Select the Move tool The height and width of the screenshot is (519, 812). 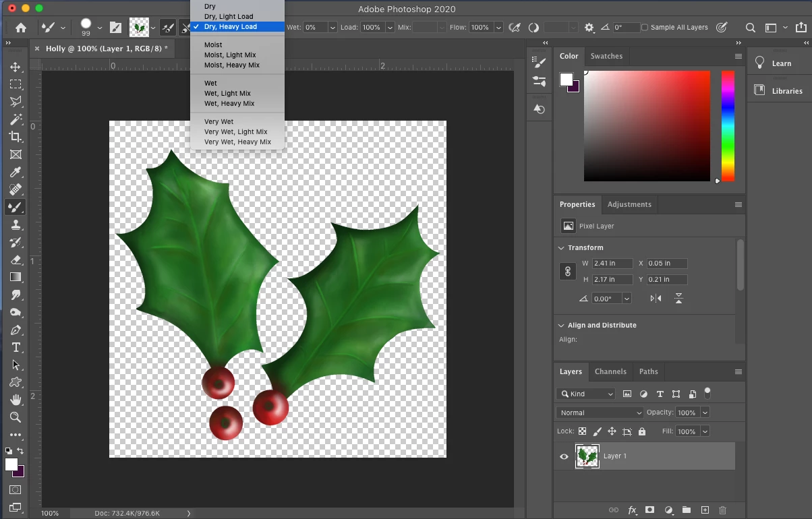point(16,67)
